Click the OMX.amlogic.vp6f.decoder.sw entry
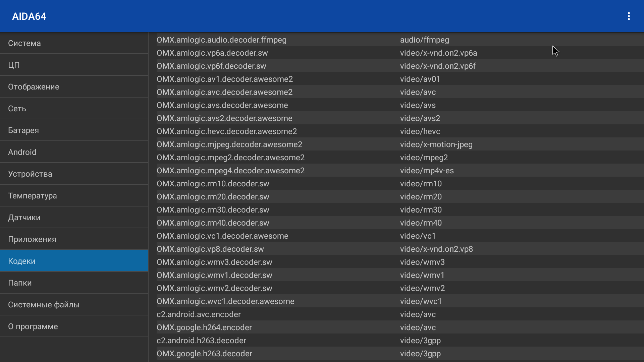The height and width of the screenshot is (362, 644). [x=400, y=66]
